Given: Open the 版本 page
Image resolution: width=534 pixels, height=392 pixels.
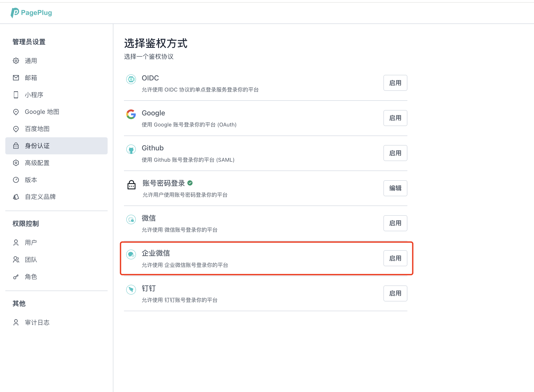Looking at the screenshot, I should (x=56, y=180).
